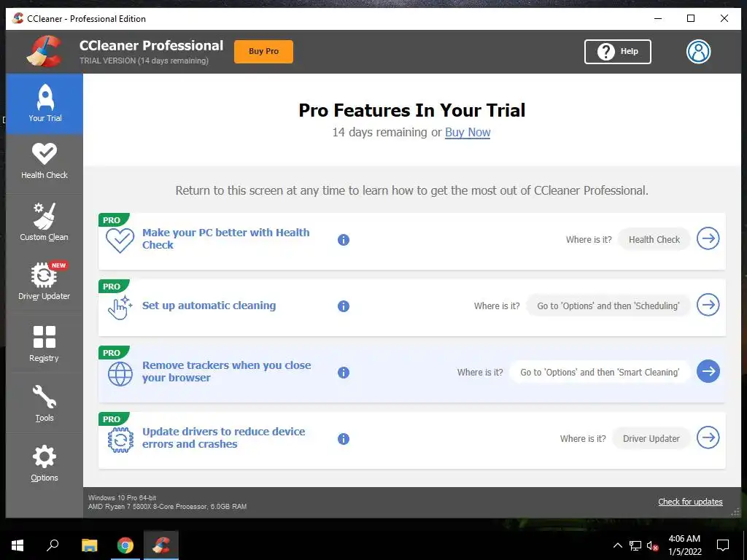Open the notification center
Viewport: 747px width, 560px height.
pos(723,545)
